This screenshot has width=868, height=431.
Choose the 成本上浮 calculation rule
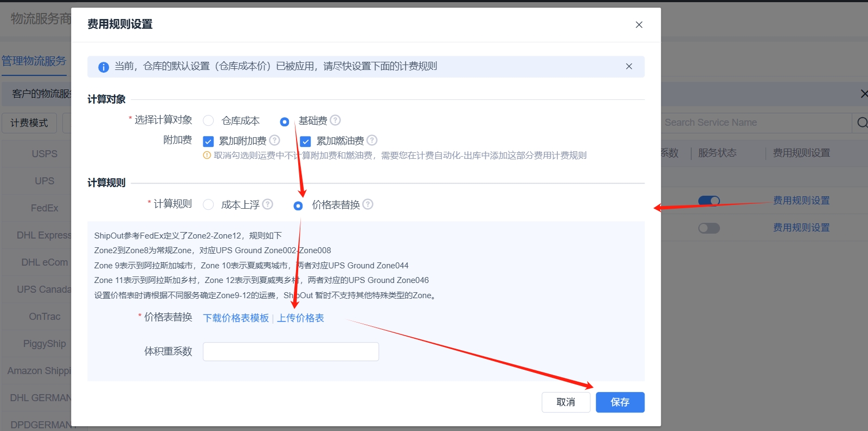tap(208, 205)
